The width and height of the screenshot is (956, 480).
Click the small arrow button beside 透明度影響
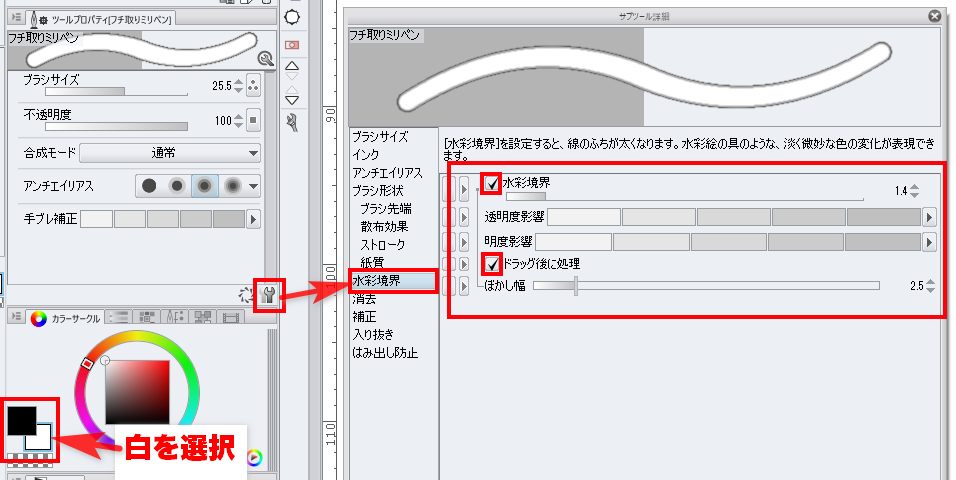pos(464,217)
